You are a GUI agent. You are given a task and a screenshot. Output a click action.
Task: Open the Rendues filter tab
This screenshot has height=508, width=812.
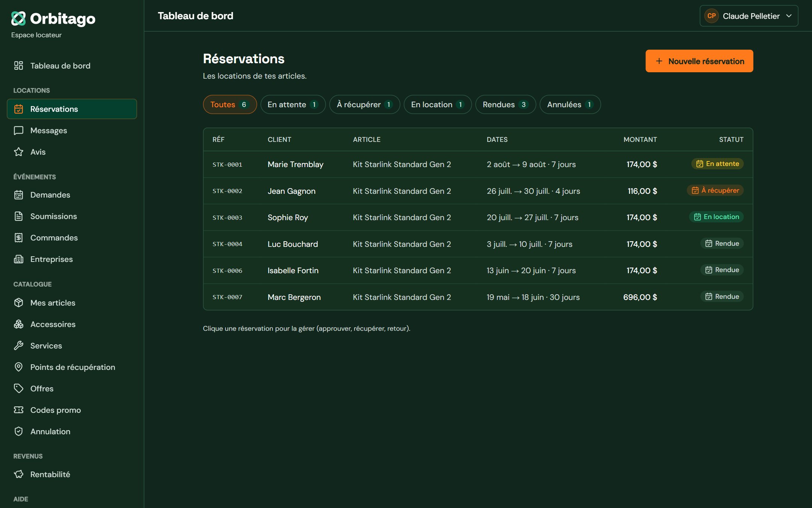(506, 105)
